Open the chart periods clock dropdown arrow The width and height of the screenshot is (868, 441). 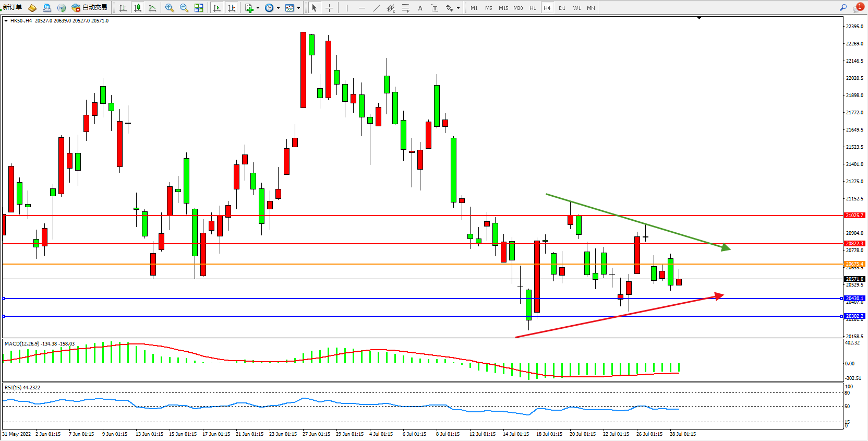pos(278,8)
